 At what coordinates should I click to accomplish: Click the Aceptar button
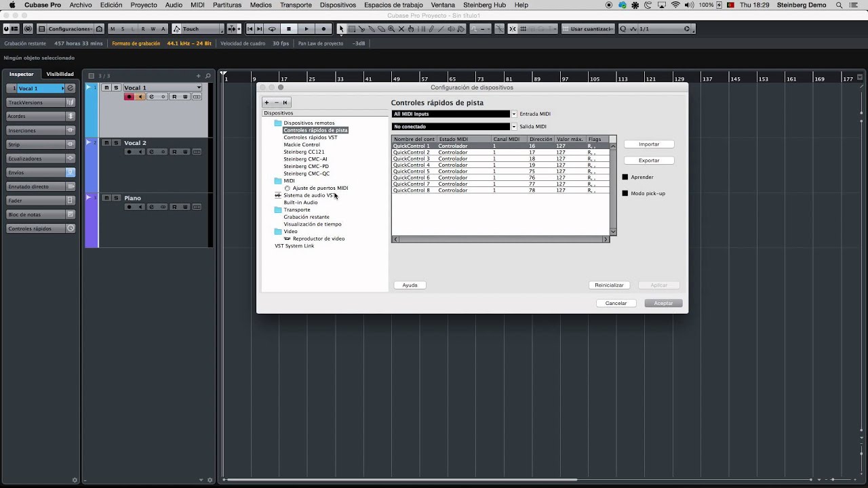pos(663,303)
